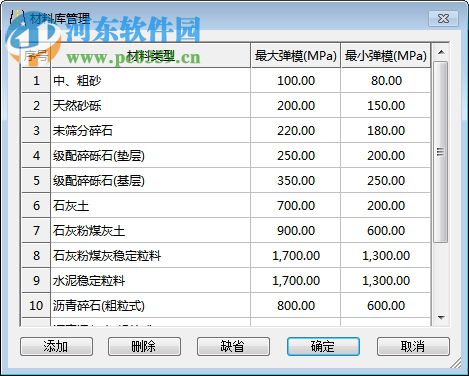This screenshot has height=376, width=469.
Task: Click min modulus 150.00 for 天然砂砾
Action: [386, 106]
